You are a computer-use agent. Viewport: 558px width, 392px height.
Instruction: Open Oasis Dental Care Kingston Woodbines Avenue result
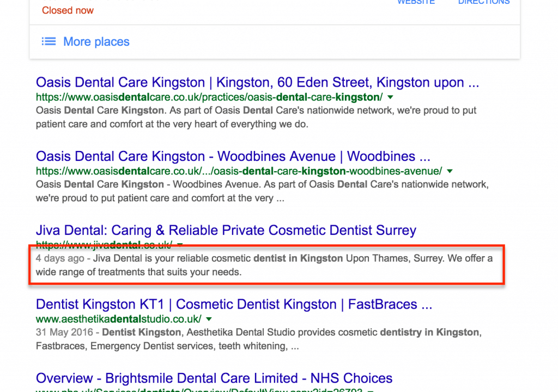click(x=233, y=156)
